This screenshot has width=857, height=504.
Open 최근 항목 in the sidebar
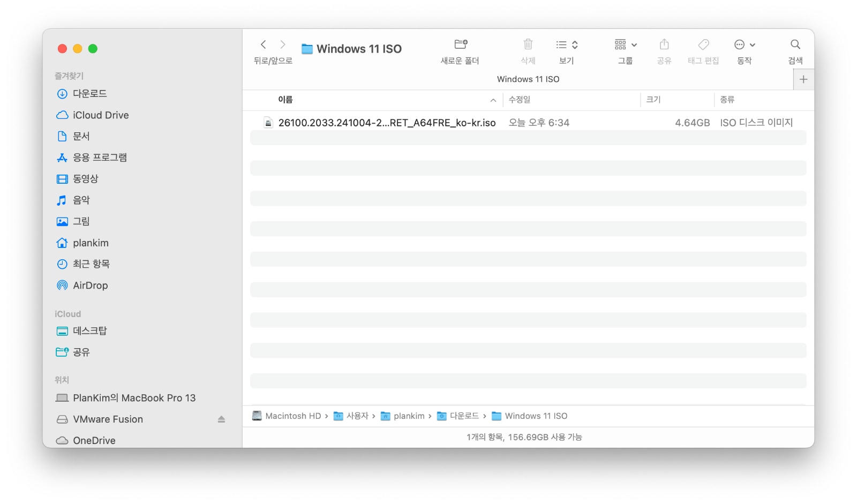pos(91,264)
